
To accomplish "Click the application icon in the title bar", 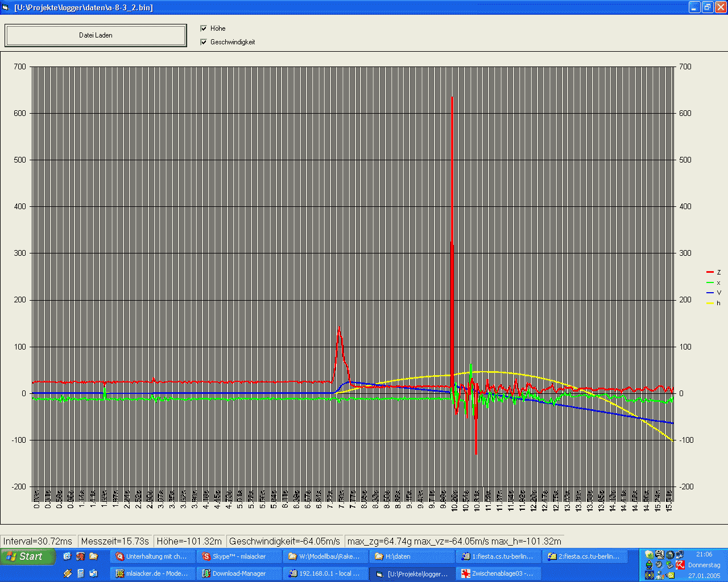I will pyautogui.click(x=6, y=6).
